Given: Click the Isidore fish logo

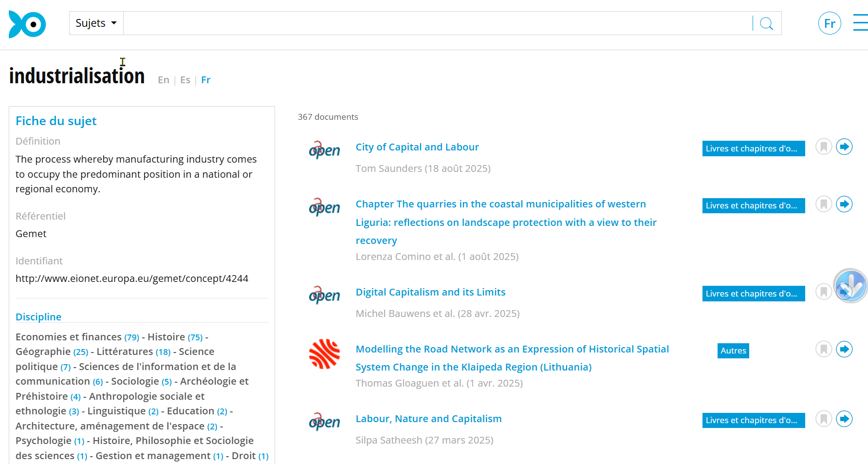Looking at the screenshot, I should (x=27, y=24).
